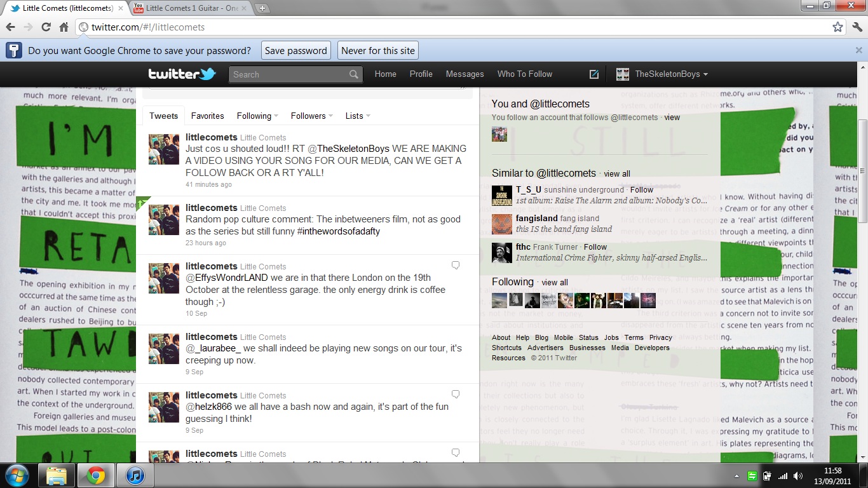Expand the Followers tab dropdown
This screenshot has height=488, width=868.
pyautogui.click(x=312, y=116)
